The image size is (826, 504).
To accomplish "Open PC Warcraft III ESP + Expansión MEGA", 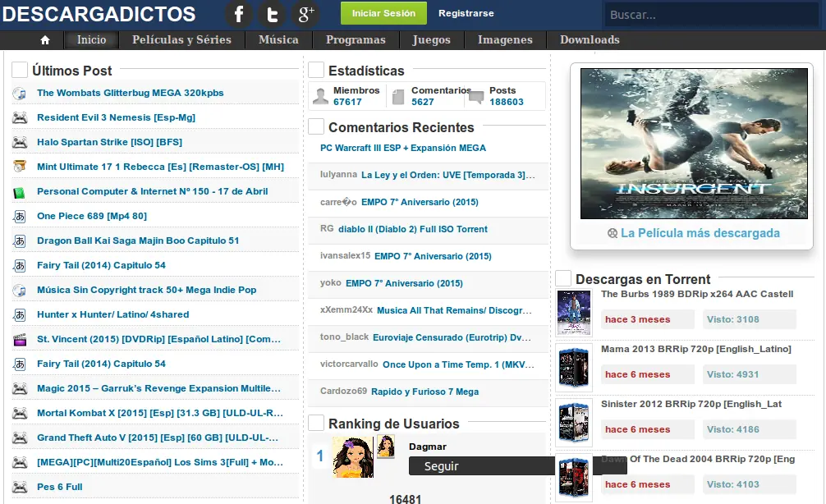I will [x=403, y=148].
